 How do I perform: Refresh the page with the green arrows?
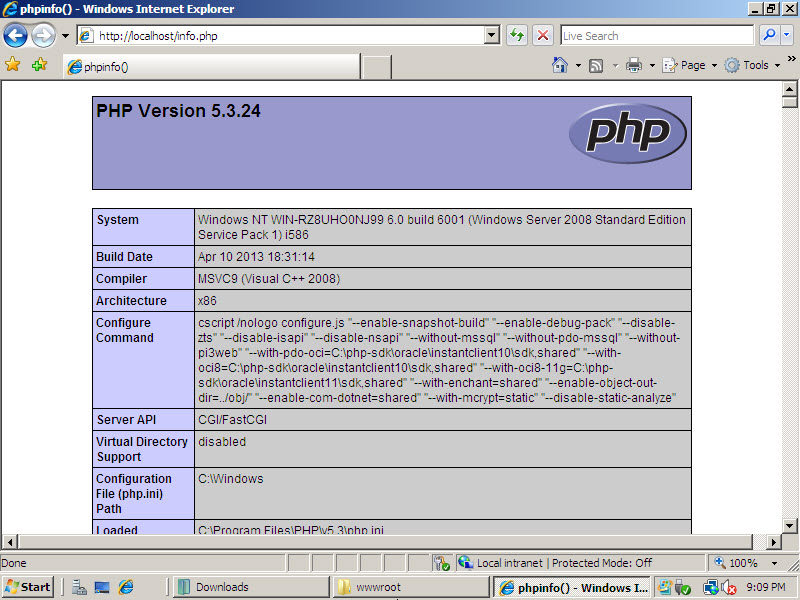coord(517,35)
